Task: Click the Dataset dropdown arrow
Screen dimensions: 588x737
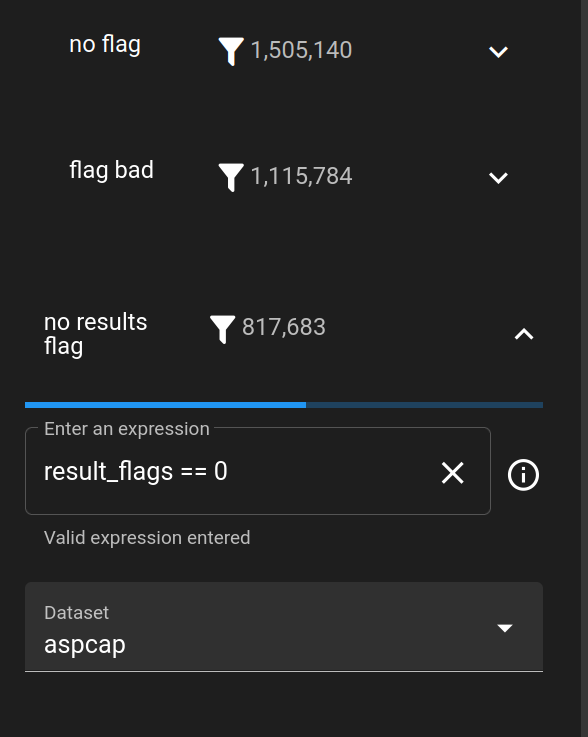Action: click(x=505, y=628)
